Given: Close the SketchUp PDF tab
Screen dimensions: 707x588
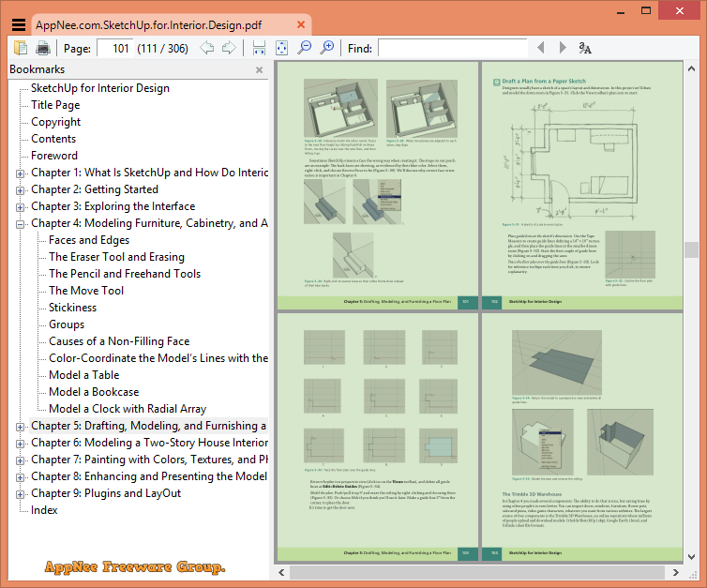Looking at the screenshot, I should [301, 24].
